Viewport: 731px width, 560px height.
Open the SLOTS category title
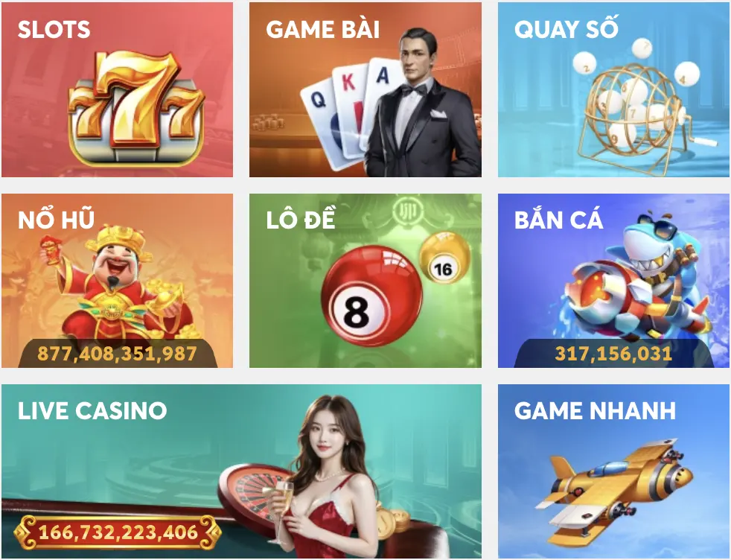[x=54, y=29]
